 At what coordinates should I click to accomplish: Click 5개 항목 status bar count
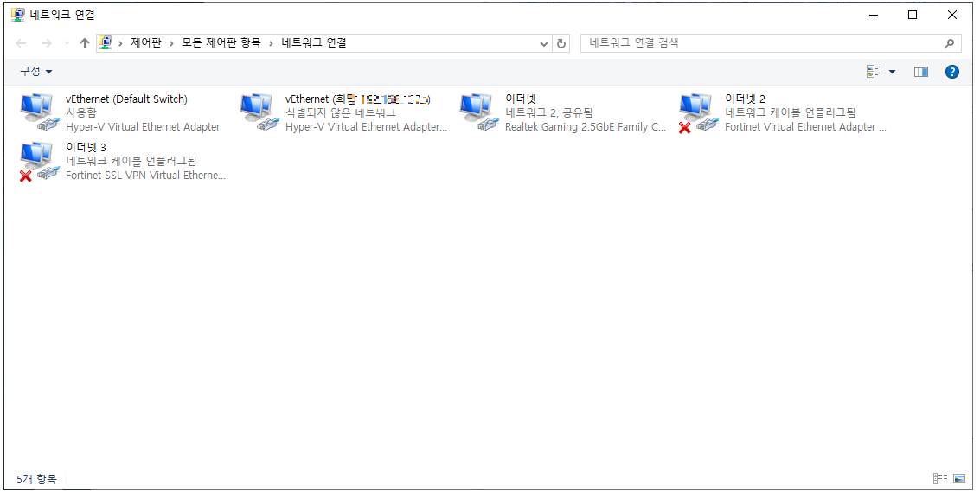[x=36, y=479]
